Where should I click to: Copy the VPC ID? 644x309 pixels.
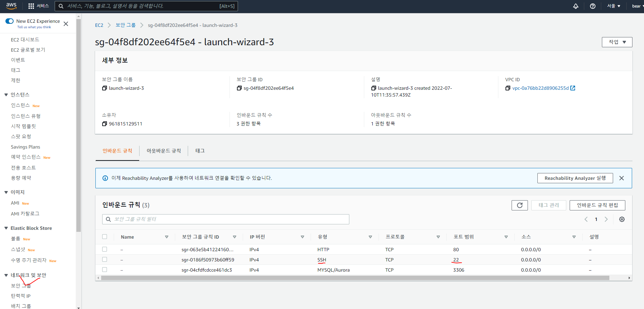(508, 88)
